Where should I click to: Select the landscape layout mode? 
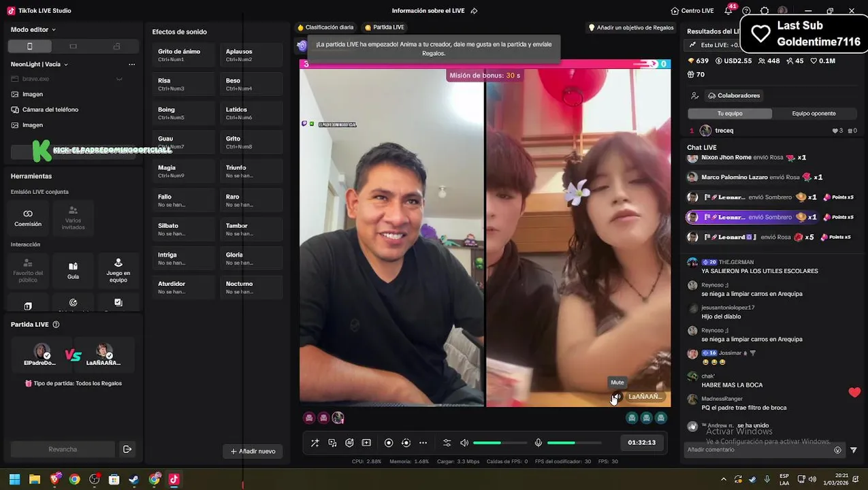coord(73,46)
